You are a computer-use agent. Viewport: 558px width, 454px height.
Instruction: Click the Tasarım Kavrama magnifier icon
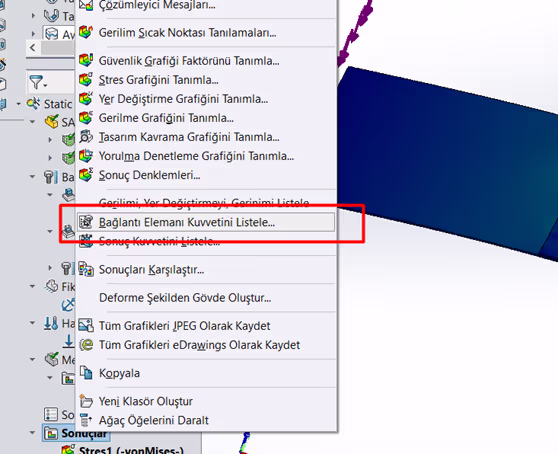[x=86, y=137]
